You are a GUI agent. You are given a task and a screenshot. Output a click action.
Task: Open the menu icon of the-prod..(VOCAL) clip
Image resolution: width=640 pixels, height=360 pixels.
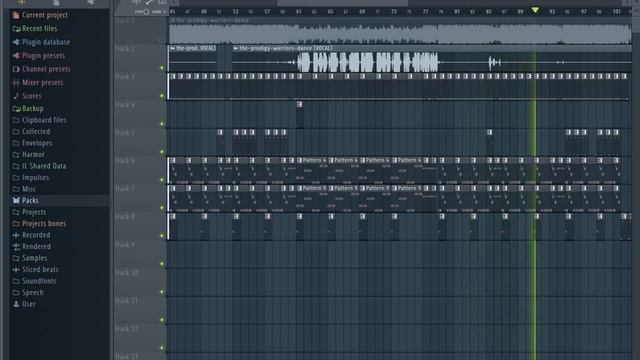[173, 49]
